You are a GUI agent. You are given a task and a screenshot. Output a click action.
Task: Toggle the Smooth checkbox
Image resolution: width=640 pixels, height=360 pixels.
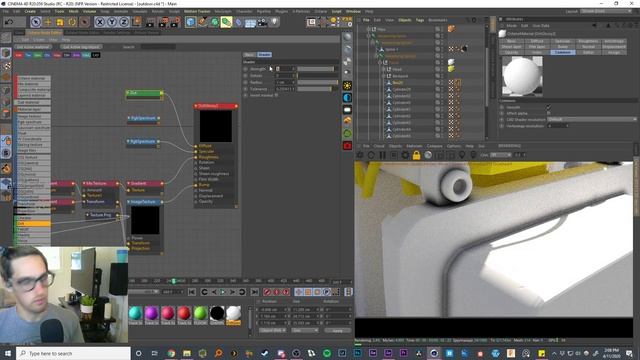tap(549, 107)
